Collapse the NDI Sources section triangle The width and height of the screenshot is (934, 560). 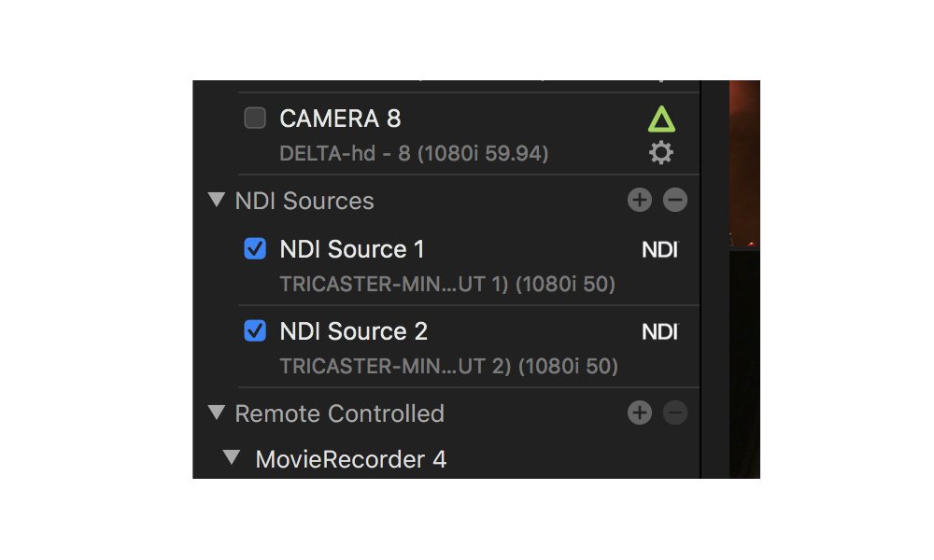(x=217, y=201)
